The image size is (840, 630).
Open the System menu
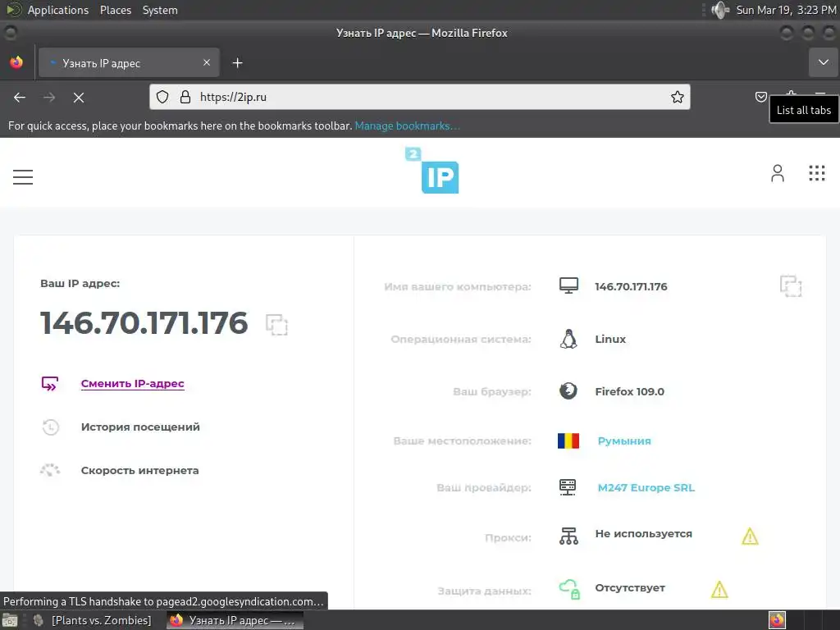[160, 10]
